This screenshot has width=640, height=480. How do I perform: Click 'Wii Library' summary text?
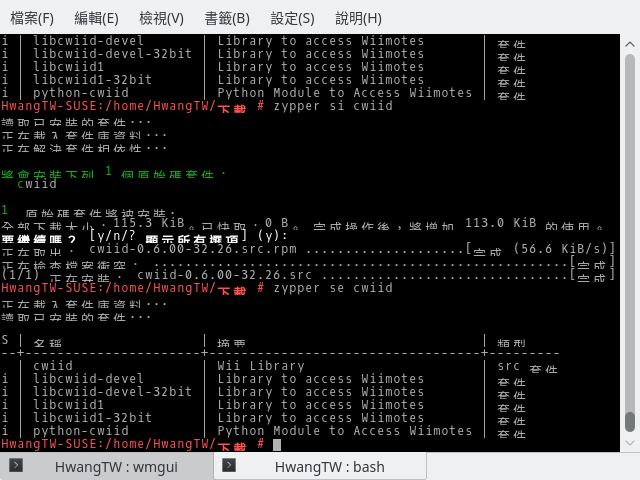tap(261, 366)
